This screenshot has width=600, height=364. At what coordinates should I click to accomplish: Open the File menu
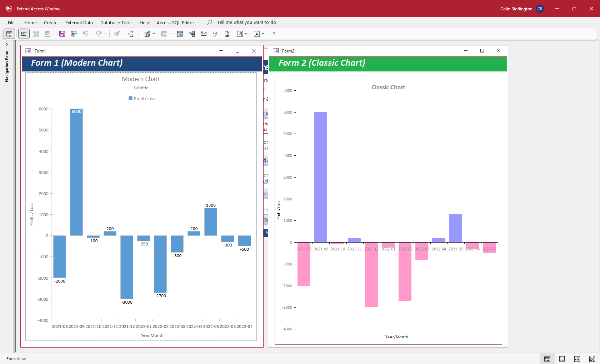coord(11,23)
